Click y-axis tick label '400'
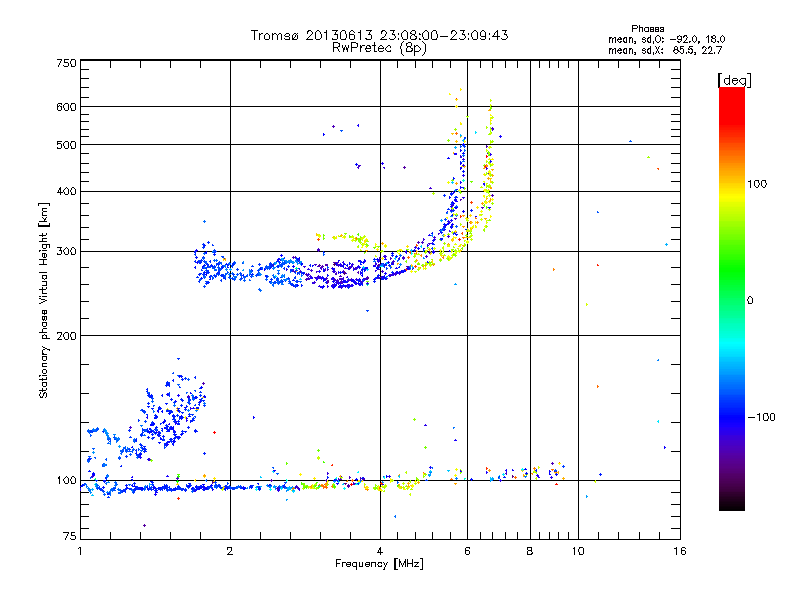The image size is (800, 600). pyautogui.click(x=67, y=192)
